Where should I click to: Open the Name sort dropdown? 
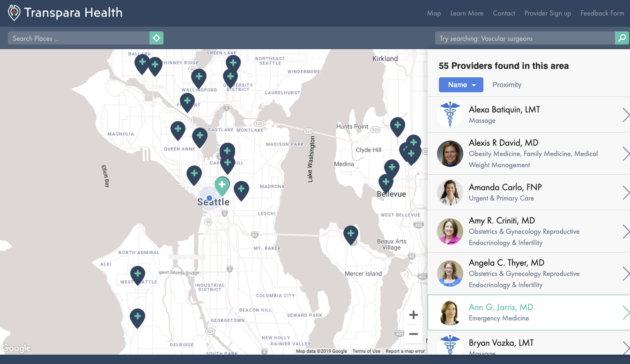tap(461, 85)
